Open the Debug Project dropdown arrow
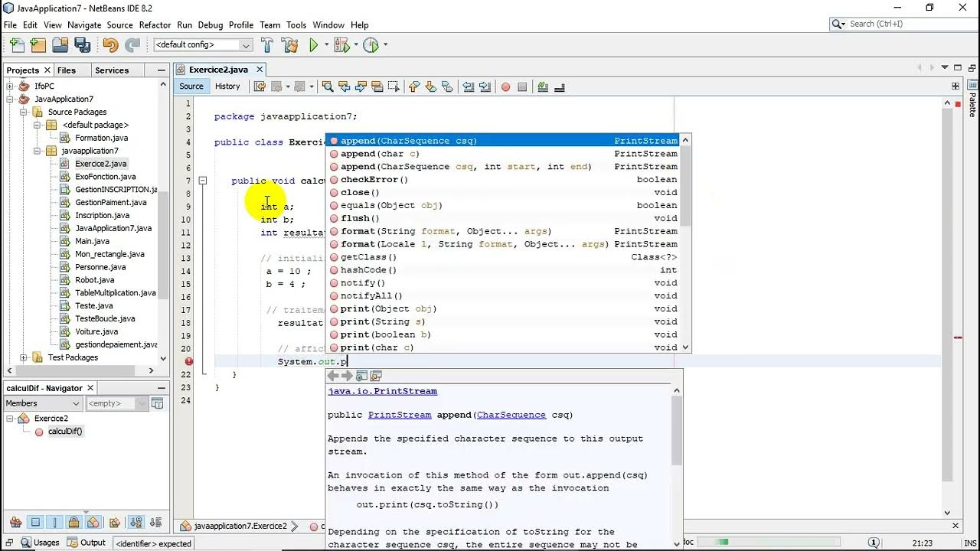Screen dimensions: 980x551 [356, 45]
